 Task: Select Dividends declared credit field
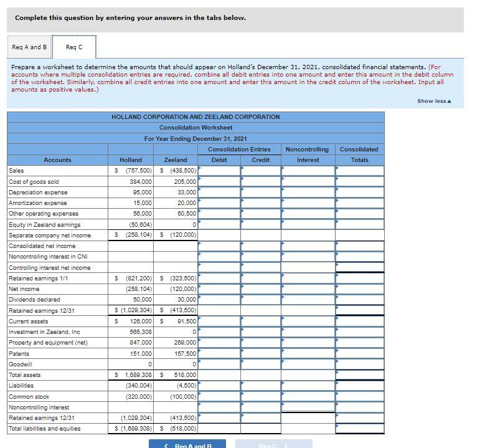click(261, 300)
